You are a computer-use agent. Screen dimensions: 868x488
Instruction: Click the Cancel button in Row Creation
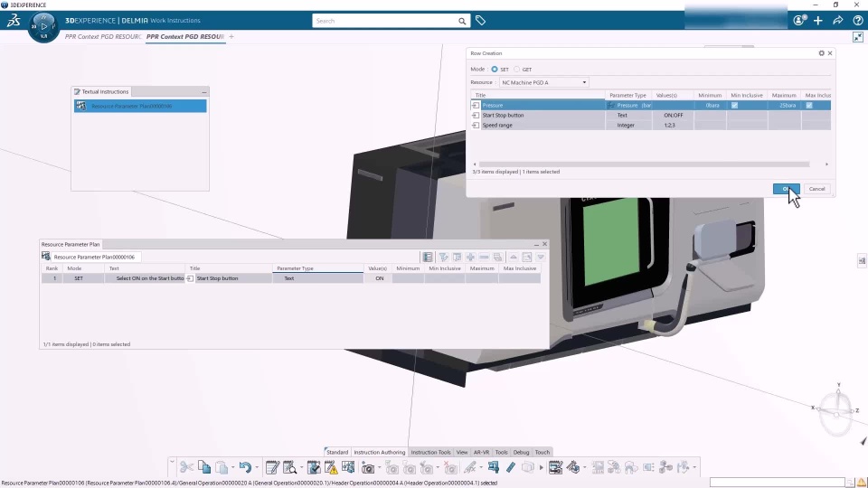(817, 189)
